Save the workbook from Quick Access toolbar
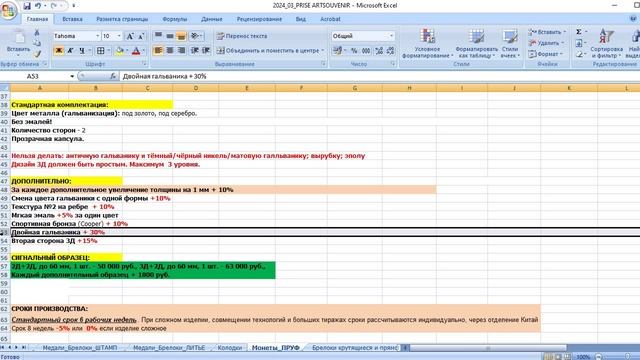Viewport: 640px width, 360px height. 27,6
